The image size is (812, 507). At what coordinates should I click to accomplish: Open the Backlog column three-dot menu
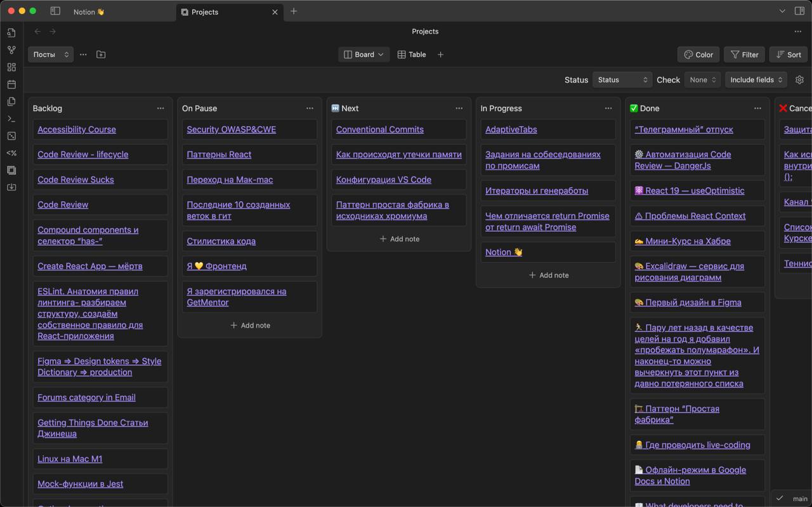(x=160, y=109)
